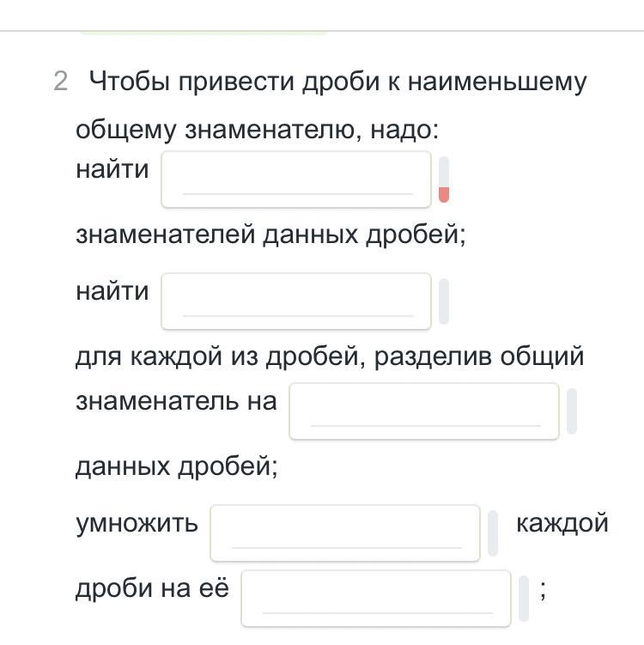Click the text "знаменатель на"
Viewport: 644px width, 645px height.
tap(176, 400)
